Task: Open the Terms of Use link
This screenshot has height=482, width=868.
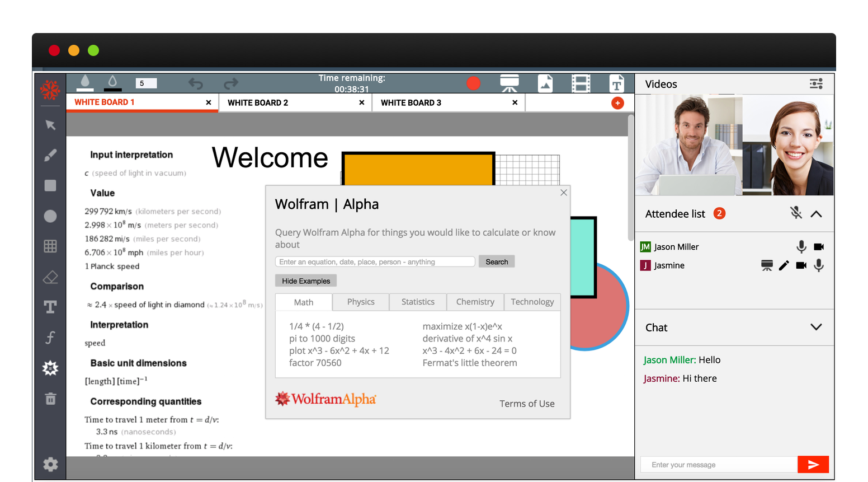Action: tap(527, 404)
